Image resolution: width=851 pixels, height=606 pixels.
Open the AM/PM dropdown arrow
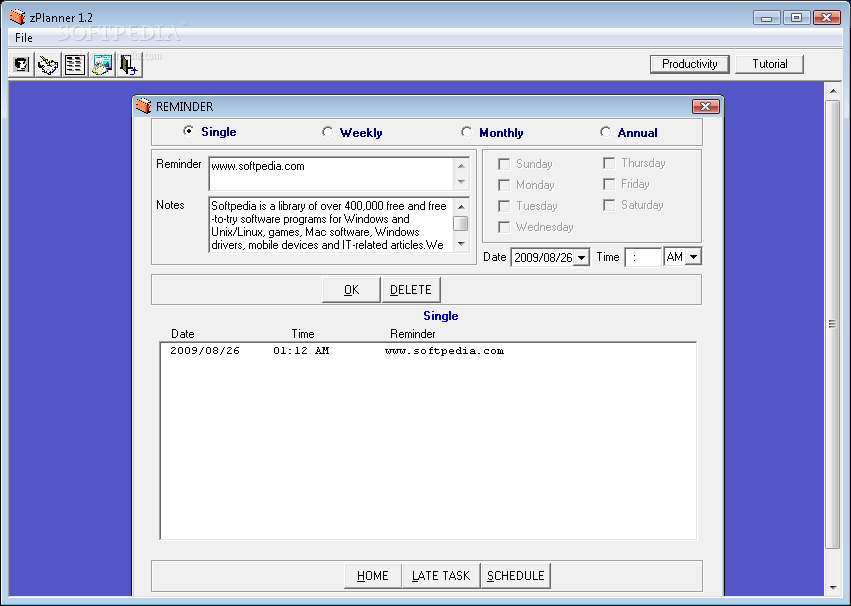[693, 257]
